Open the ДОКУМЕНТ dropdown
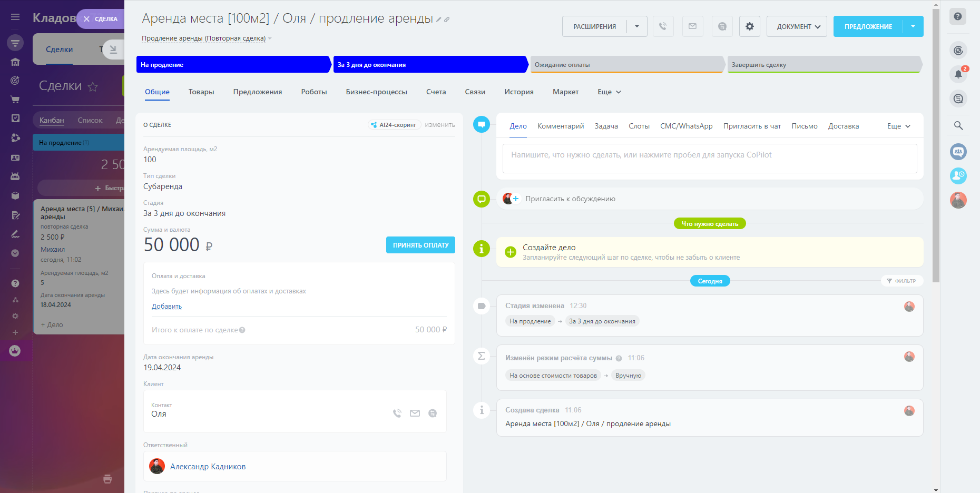This screenshot has height=493, width=980. point(797,26)
